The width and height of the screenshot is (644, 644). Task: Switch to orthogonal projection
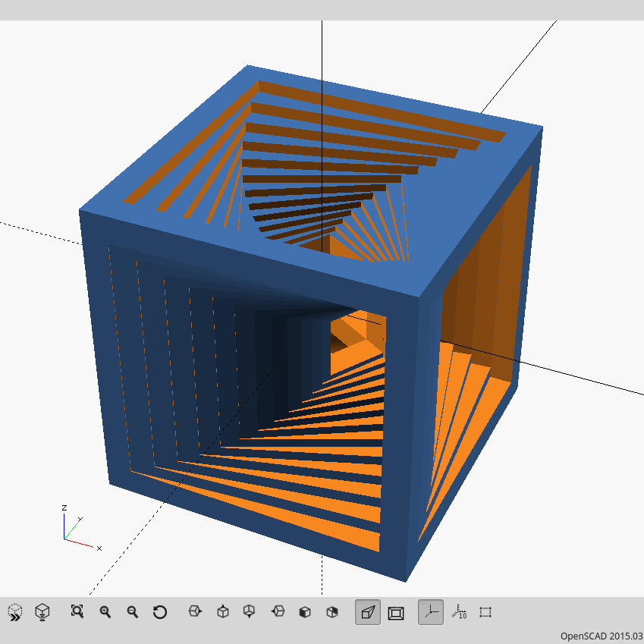tap(395, 612)
